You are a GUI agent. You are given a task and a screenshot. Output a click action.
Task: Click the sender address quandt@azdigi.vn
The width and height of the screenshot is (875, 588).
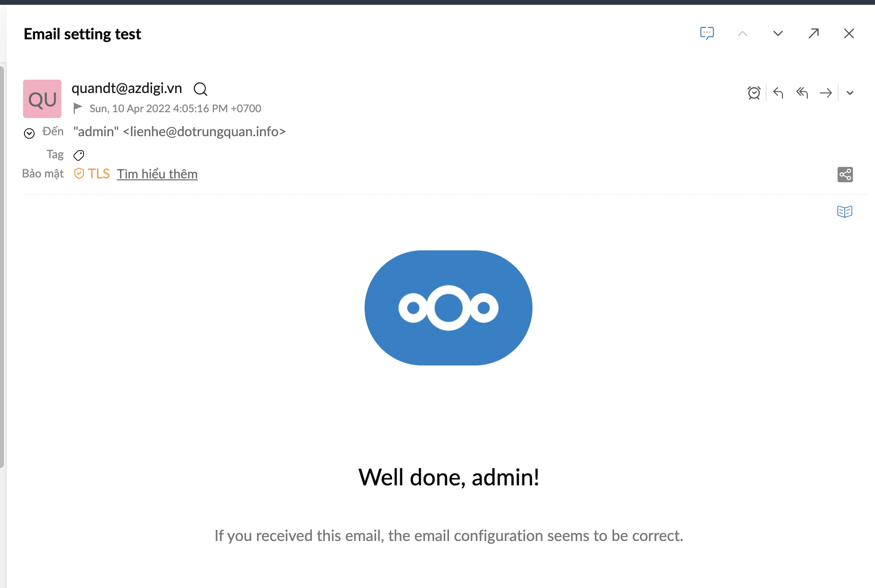(x=127, y=88)
